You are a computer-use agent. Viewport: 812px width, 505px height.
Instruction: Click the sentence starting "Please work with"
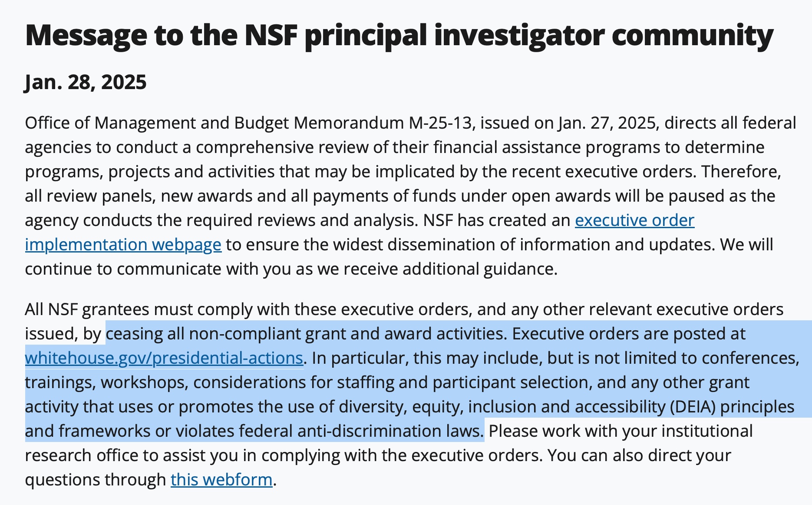click(620, 431)
